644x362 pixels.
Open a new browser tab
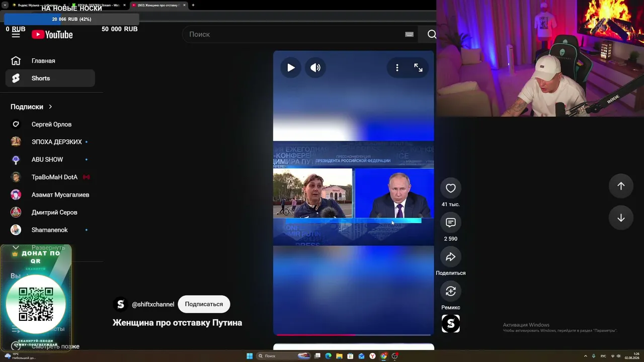(x=193, y=5)
